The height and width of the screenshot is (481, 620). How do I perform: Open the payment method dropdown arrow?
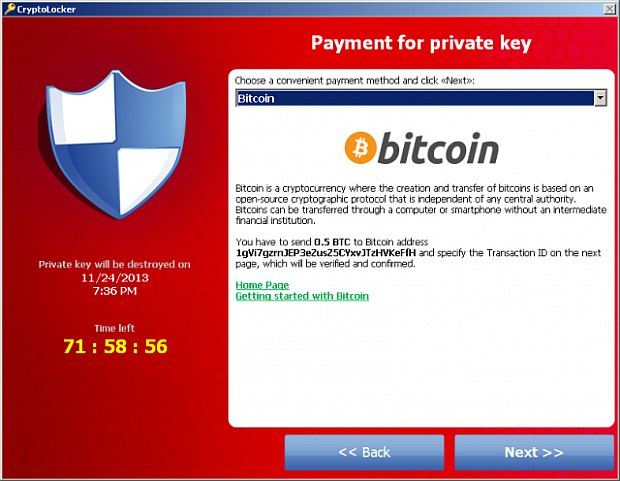click(x=600, y=98)
